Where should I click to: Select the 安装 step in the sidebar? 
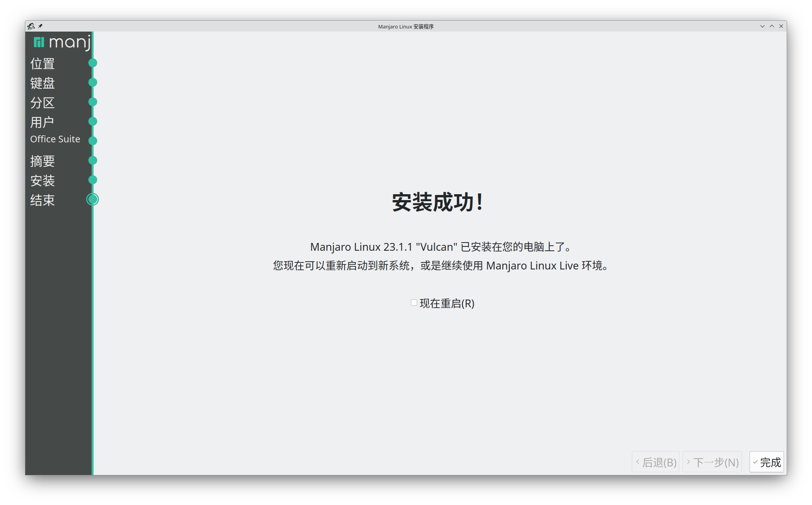[42, 181]
